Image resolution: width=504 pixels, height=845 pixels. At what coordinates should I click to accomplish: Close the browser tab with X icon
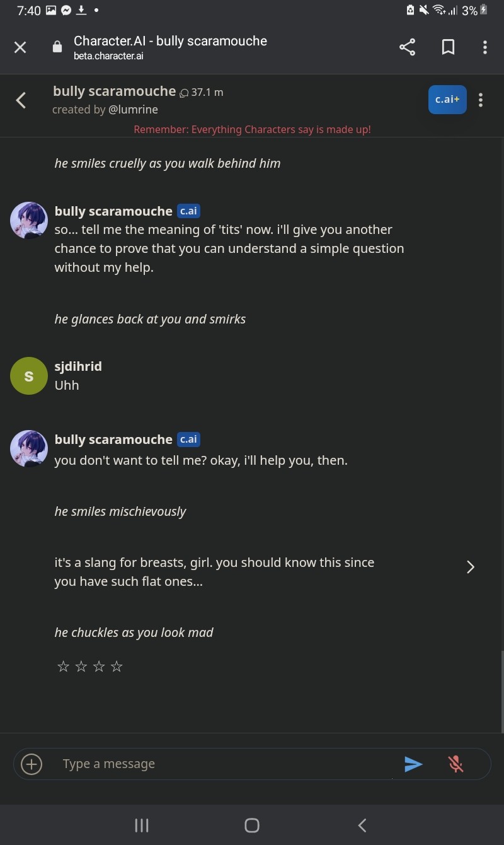tap(20, 47)
